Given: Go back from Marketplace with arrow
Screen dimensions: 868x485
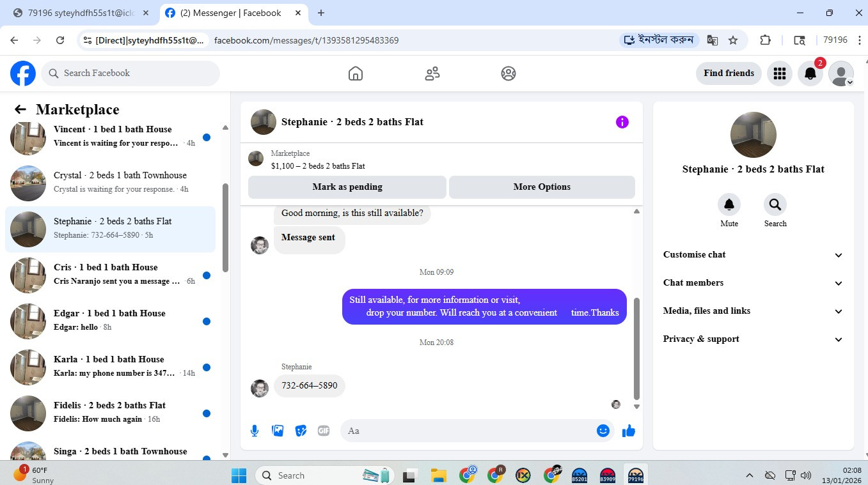Looking at the screenshot, I should tap(20, 109).
